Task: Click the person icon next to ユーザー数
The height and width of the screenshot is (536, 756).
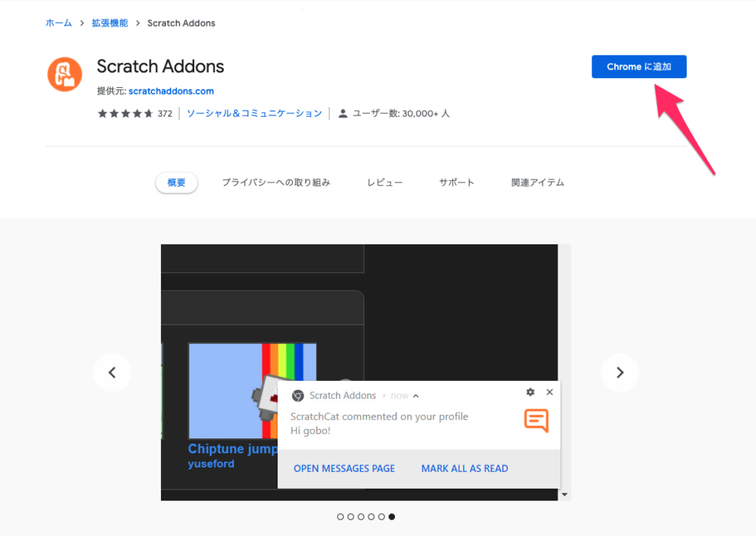Action: click(x=343, y=113)
